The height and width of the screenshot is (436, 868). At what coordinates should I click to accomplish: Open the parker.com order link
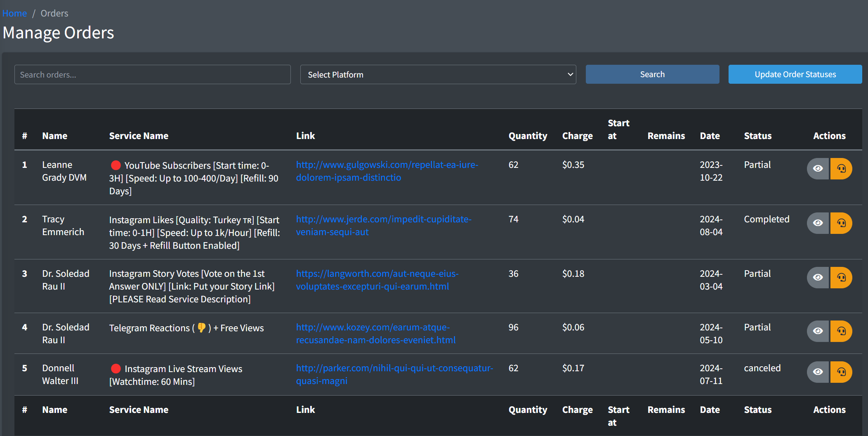[394, 375]
